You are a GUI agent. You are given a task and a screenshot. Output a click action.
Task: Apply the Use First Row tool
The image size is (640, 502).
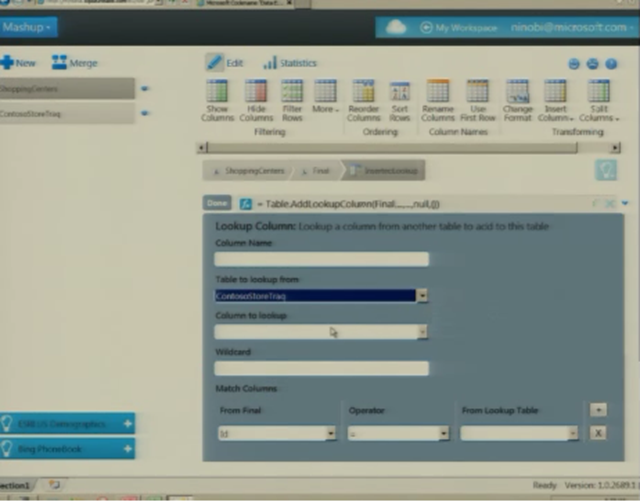(x=478, y=100)
